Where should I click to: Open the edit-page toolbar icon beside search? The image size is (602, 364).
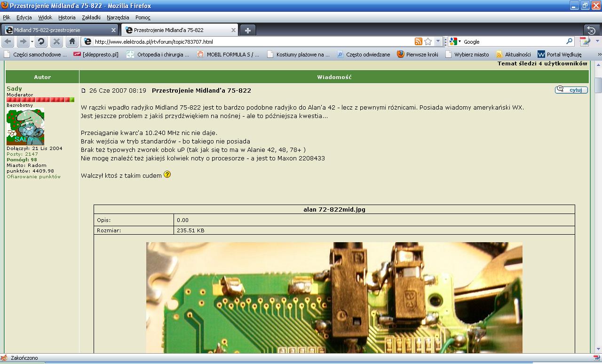coord(584,41)
